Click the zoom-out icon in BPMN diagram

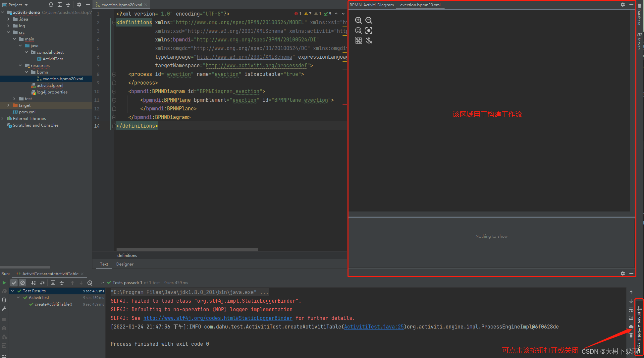369,20
